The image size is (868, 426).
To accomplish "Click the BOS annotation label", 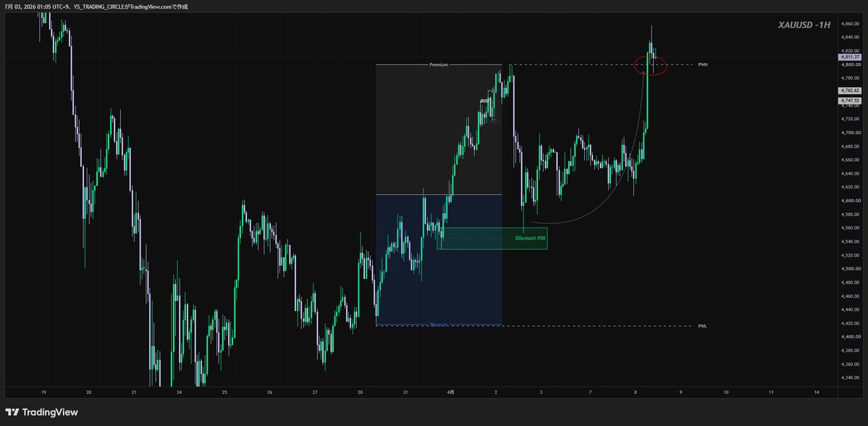I will click(484, 101).
